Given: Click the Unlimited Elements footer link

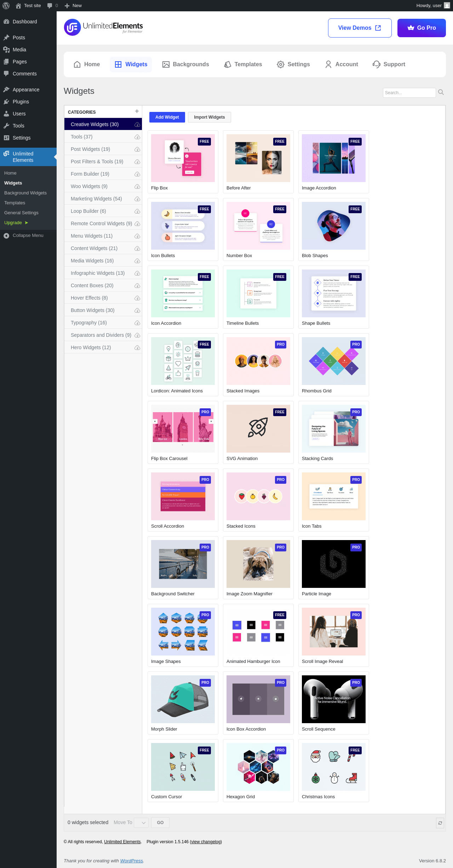Looking at the screenshot, I should [x=122, y=842].
